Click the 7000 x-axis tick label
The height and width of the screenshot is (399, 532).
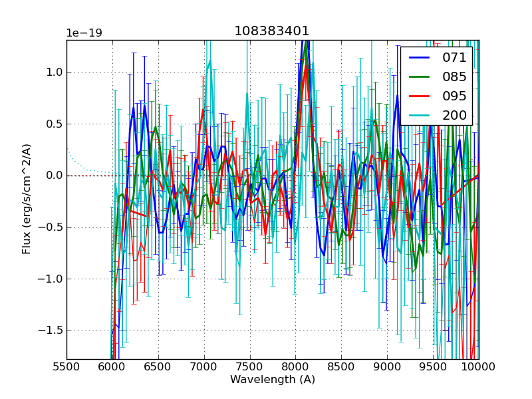204,366
